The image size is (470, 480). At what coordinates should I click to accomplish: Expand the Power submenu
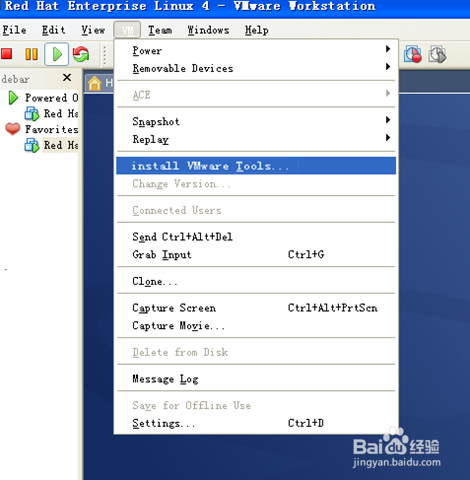(256, 50)
